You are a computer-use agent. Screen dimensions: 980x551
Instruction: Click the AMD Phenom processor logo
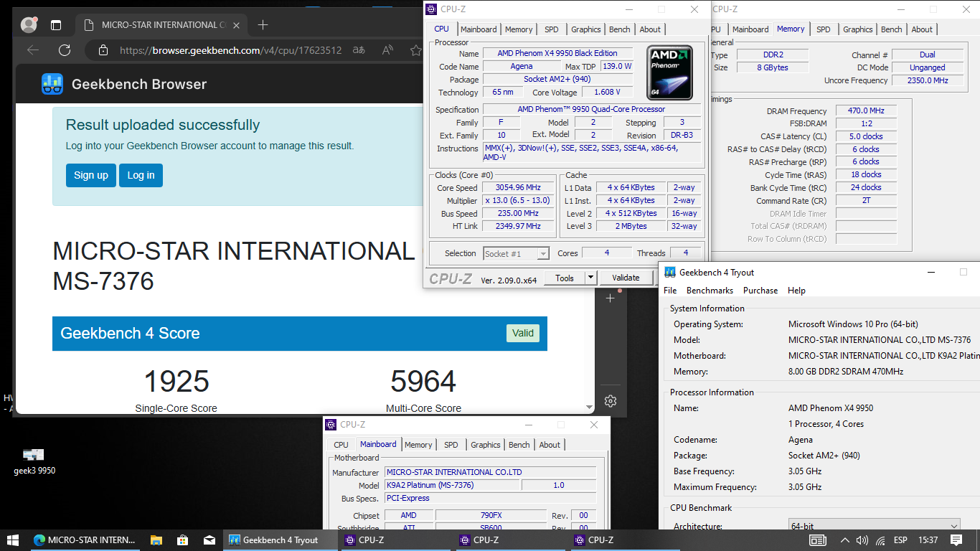[x=670, y=72]
